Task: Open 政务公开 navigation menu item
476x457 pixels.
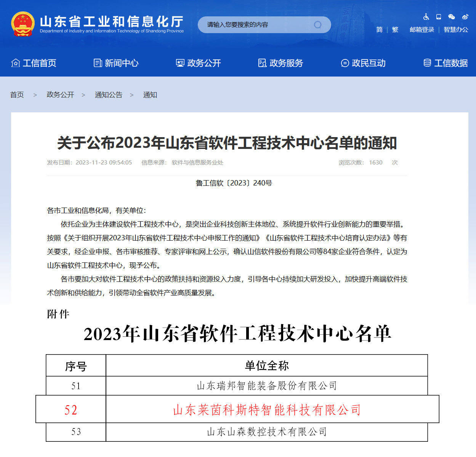Action: click(199, 63)
